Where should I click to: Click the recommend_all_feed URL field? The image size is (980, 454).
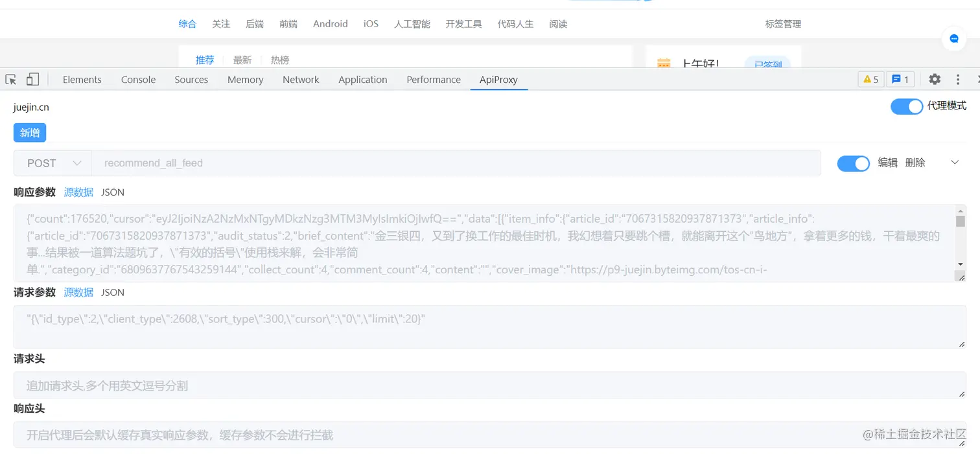tap(456, 163)
